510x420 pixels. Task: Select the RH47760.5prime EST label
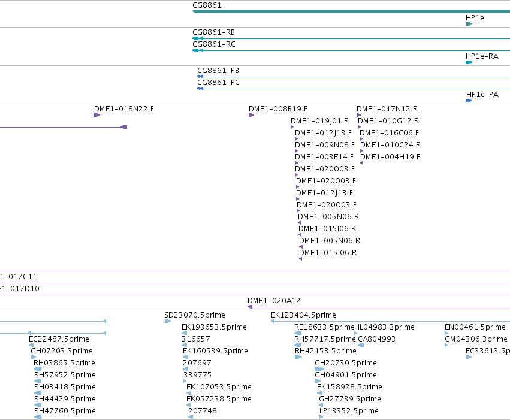(x=65, y=411)
